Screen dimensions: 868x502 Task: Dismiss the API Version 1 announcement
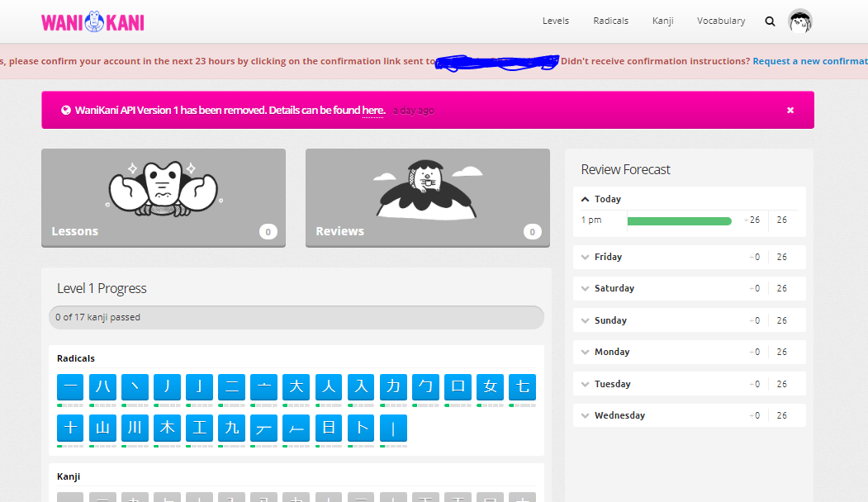coord(790,110)
